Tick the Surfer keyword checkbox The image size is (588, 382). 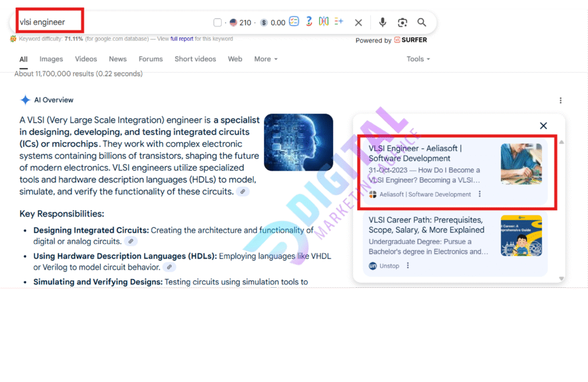[x=218, y=22]
